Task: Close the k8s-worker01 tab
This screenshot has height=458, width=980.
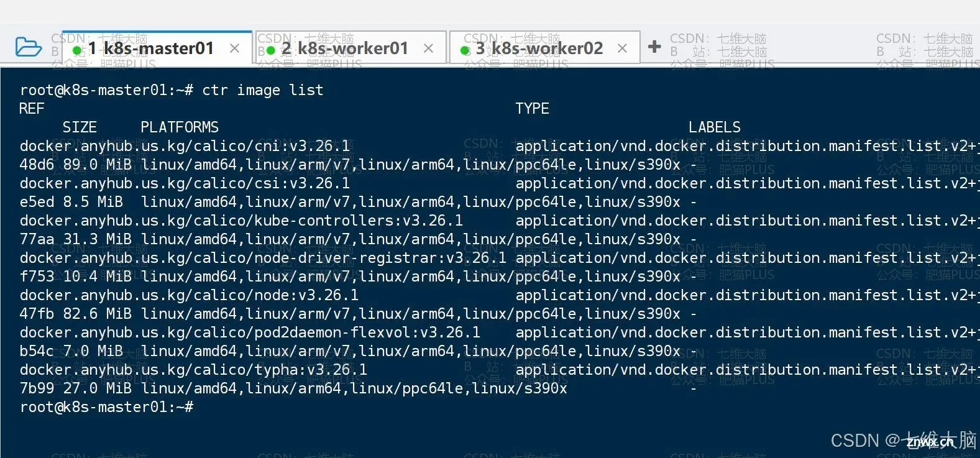Action: pyautogui.click(x=429, y=48)
